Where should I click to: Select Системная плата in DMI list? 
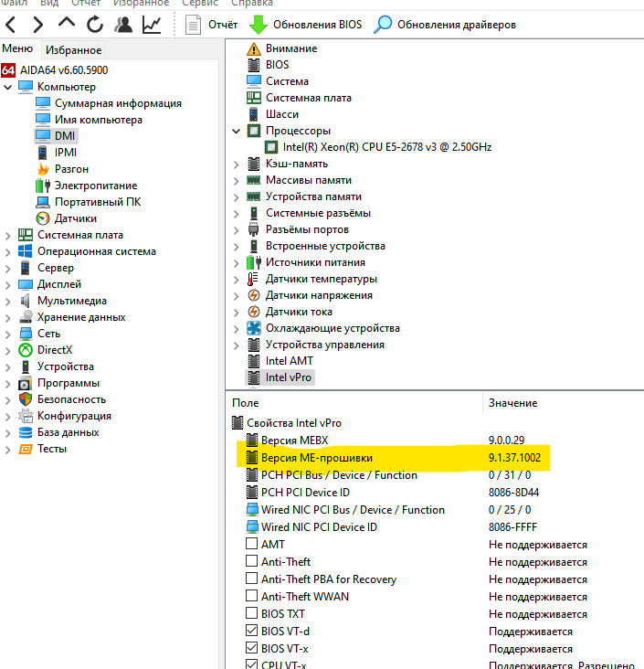pos(299,98)
